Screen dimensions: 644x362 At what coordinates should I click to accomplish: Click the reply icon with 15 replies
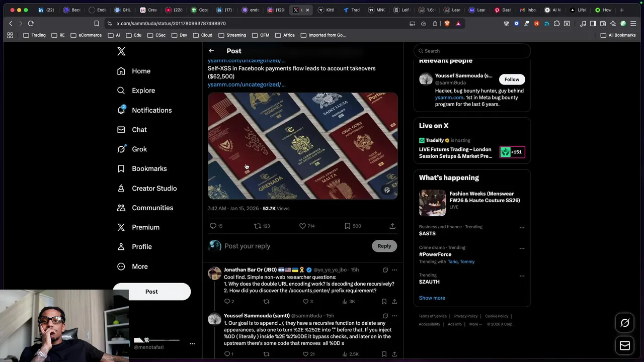[216, 226]
